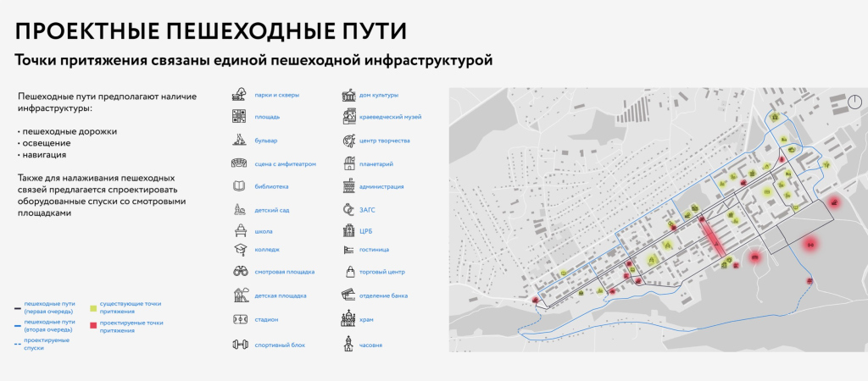Image resolution: width=868 pixels, height=381 pixels.
Task: Click the администрация text label
Action: pyautogui.click(x=381, y=186)
